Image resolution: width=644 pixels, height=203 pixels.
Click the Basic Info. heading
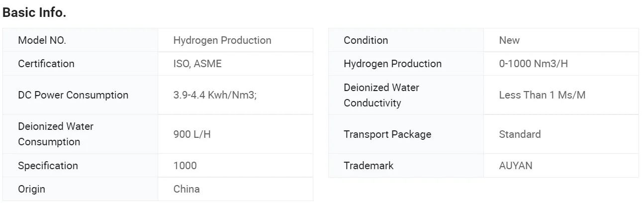coord(34,13)
